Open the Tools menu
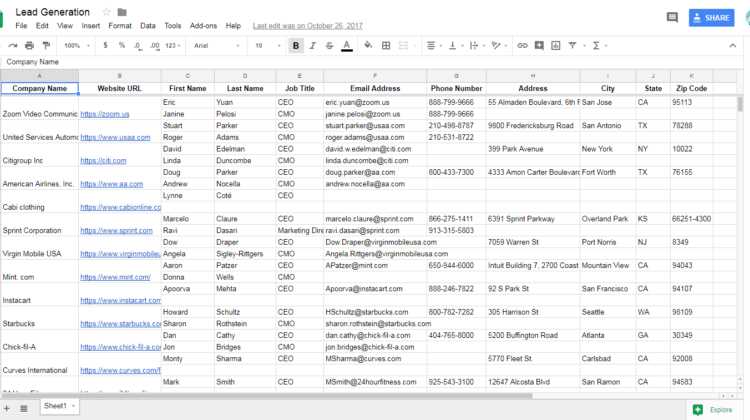The width and height of the screenshot is (750, 420). (173, 26)
